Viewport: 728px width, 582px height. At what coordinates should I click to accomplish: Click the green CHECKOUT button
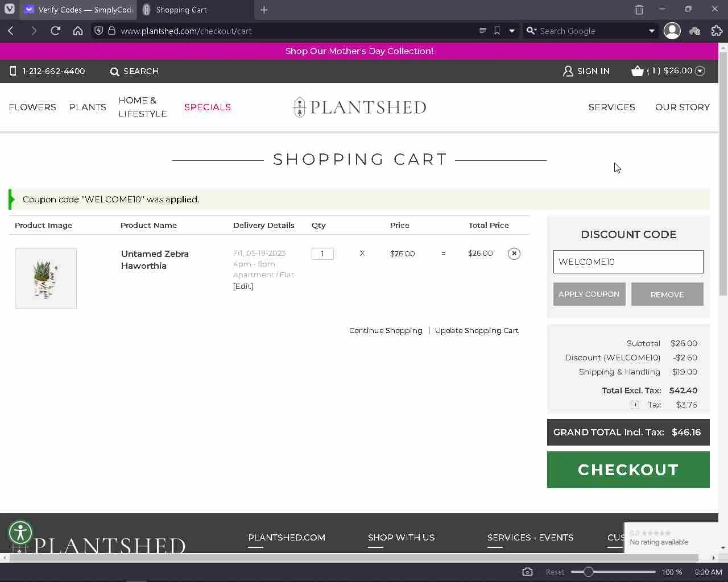(628, 469)
